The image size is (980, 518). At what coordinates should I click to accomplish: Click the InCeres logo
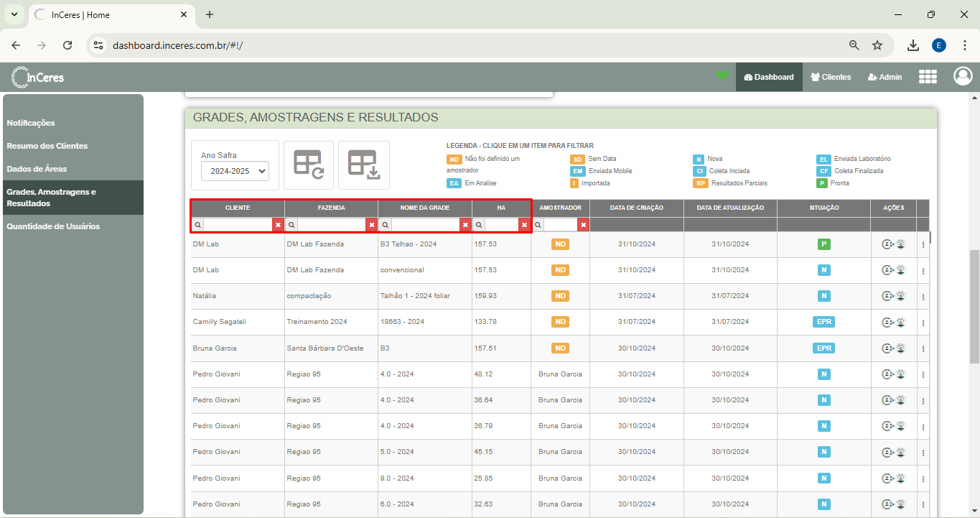tap(38, 77)
